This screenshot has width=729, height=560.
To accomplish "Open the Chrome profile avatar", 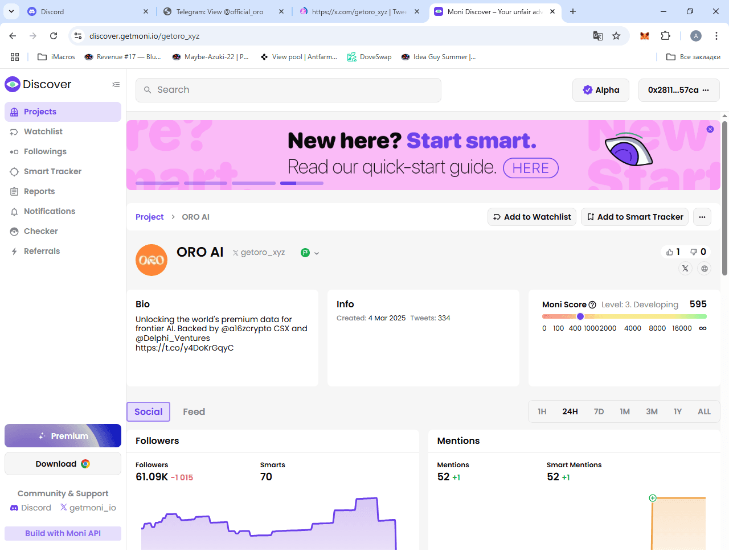I will 696,36.
